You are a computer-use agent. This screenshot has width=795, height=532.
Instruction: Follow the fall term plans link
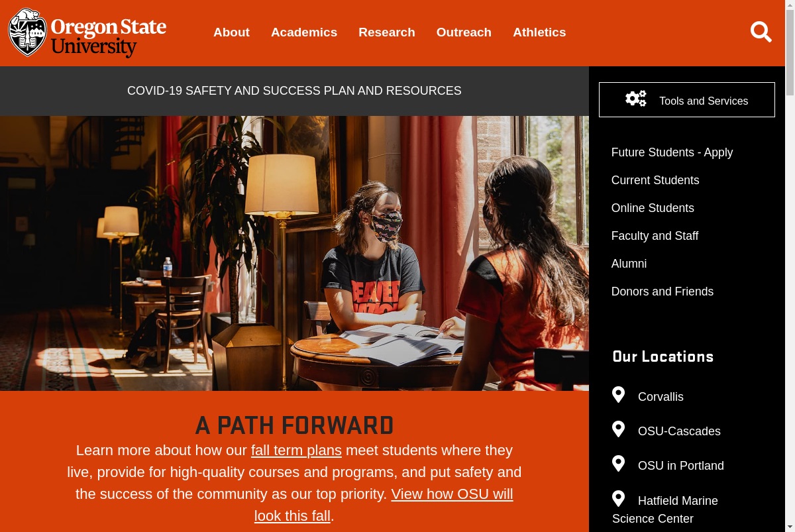coord(296,451)
